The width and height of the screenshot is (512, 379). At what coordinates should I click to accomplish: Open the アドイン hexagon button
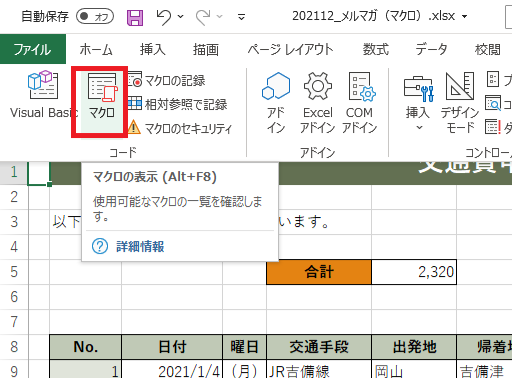[x=276, y=103]
